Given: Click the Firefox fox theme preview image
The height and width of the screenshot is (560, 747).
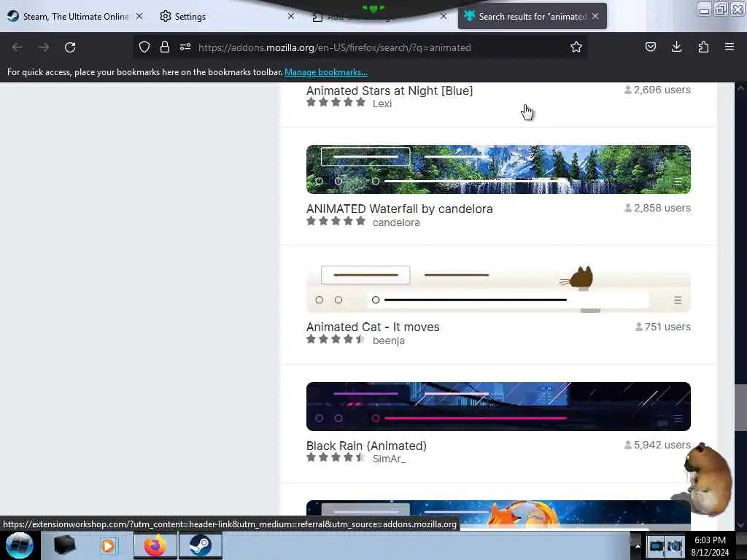Looking at the screenshot, I should point(498,514).
